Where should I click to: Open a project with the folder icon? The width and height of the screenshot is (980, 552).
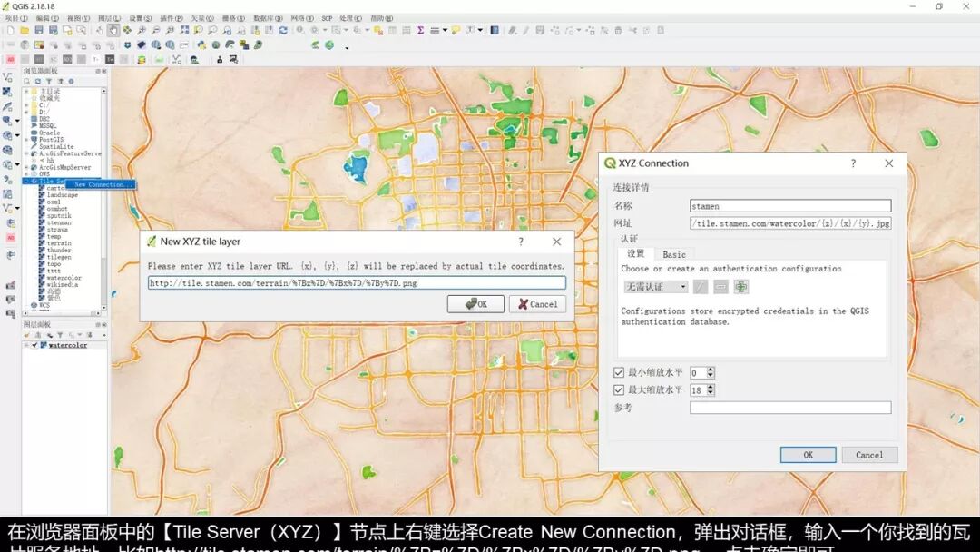point(24,30)
